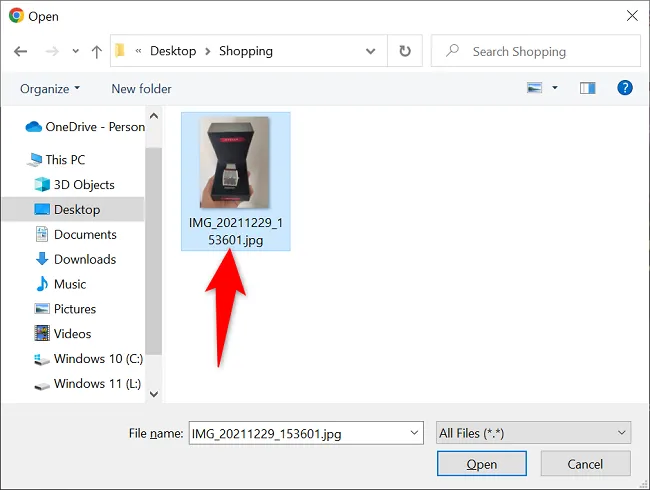Viewport: 650px width, 490px height.
Task: Go back using the left arrow
Action: 20,51
